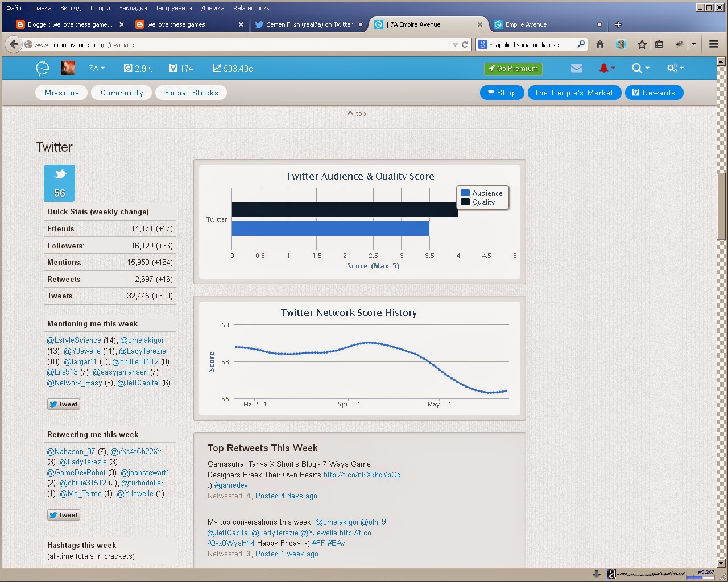Close the 'Blogger: we love these game...' tab
The width and height of the screenshot is (728, 582).
point(122,24)
